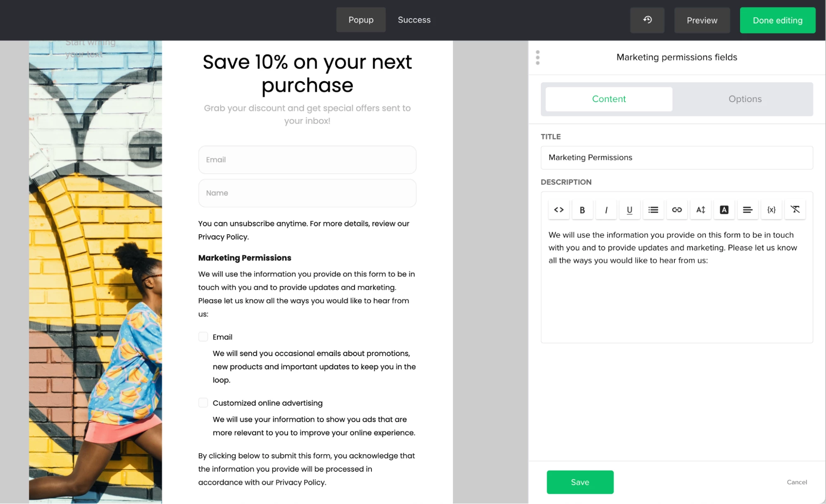Open source code view in description toolbar
The width and height of the screenshot is (826, 504).
[x=559, y=210]
